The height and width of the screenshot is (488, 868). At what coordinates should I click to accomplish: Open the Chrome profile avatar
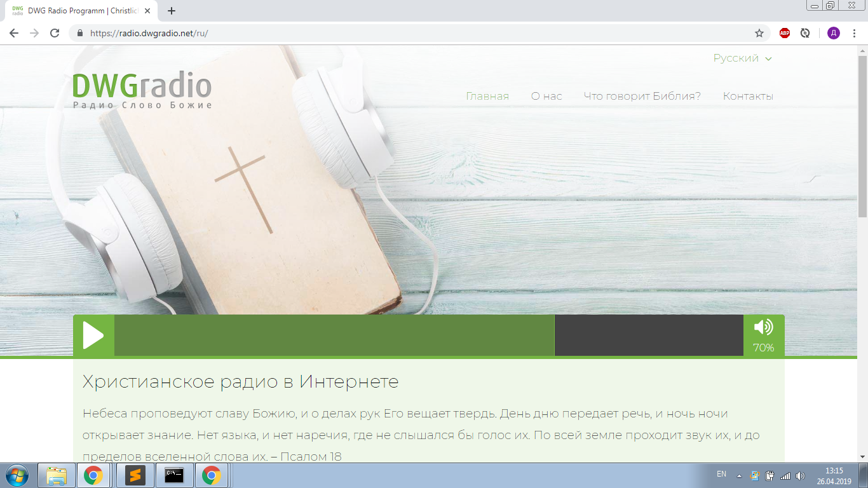click(x=833, y=33)
